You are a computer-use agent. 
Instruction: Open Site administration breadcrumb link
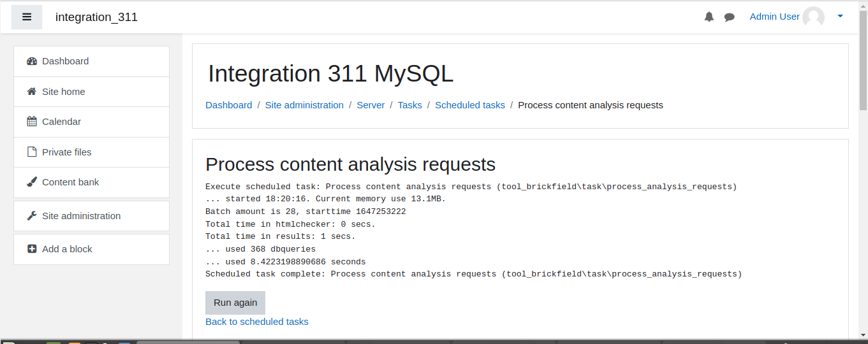point(304,105)
